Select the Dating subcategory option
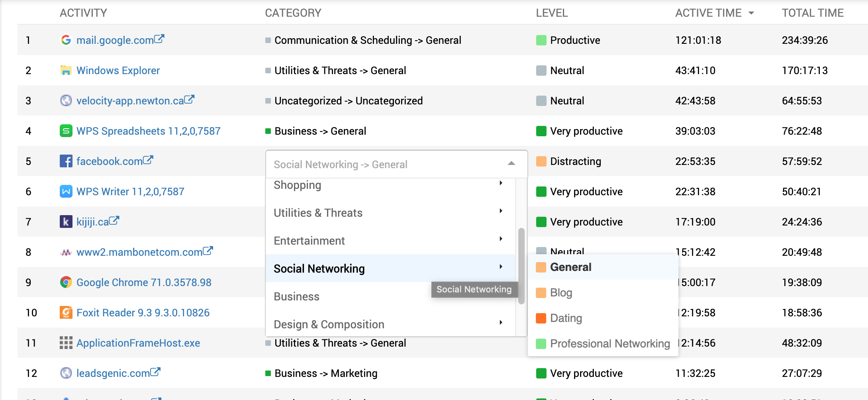This screenshot has height=400, width=868. pos(566,318)
